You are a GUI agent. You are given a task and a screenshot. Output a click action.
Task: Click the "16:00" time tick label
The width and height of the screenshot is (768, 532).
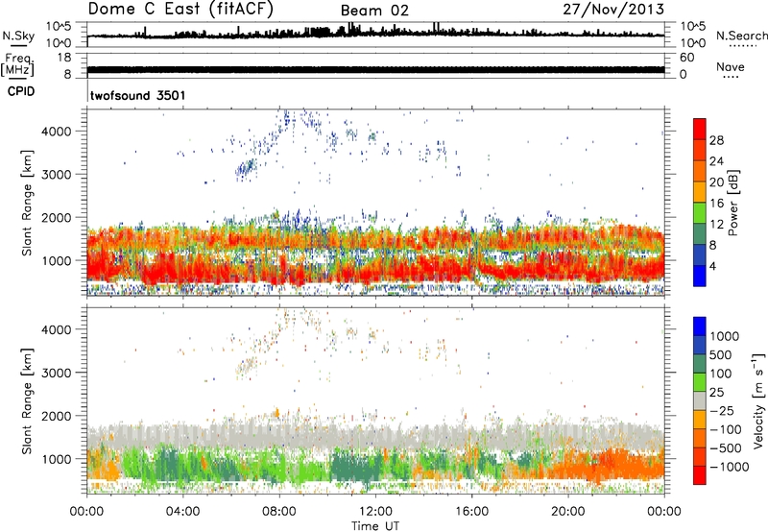[471, 512]
